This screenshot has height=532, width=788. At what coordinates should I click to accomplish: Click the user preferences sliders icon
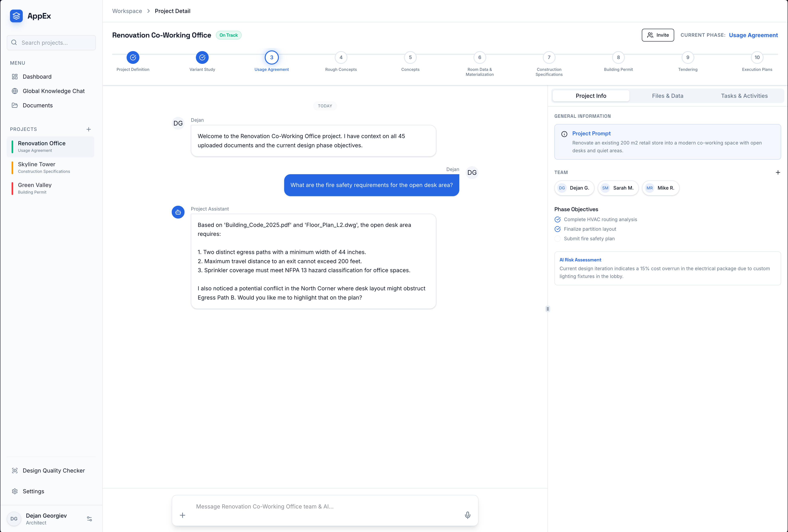coord(89,519)
